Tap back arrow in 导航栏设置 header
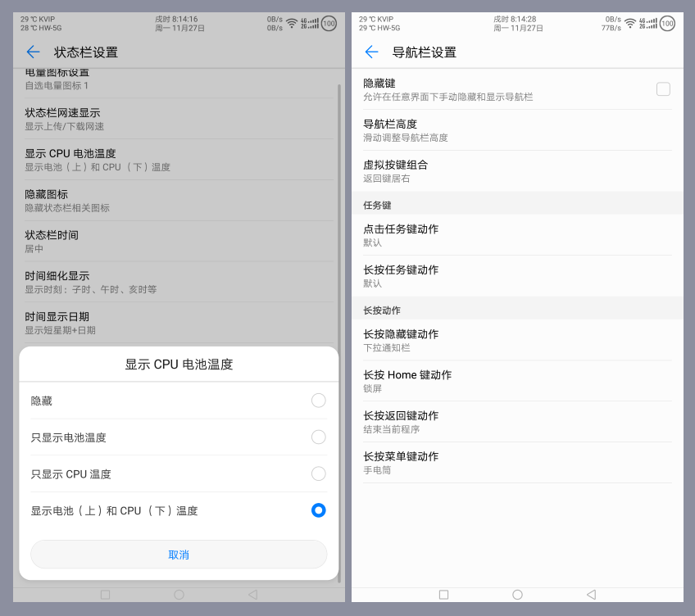Viewport: 695px width, 616px height. (x=371, y=52)
